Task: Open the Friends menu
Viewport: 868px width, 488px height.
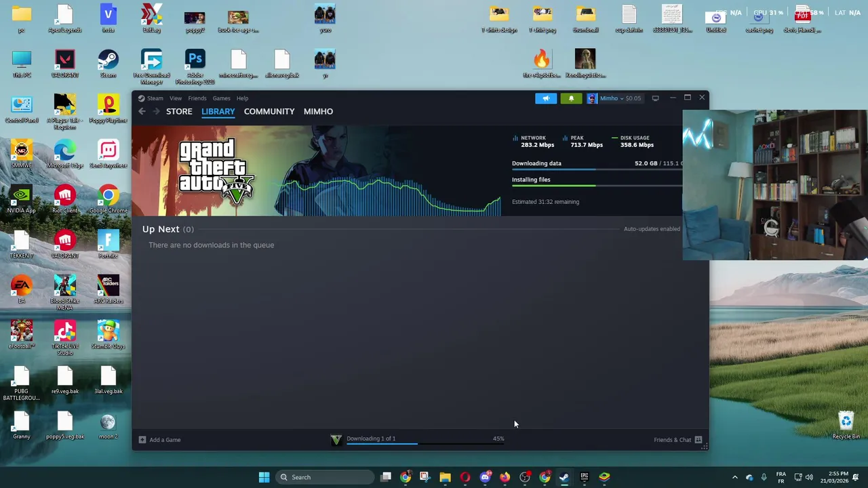Action: click(x=197, y=98)
